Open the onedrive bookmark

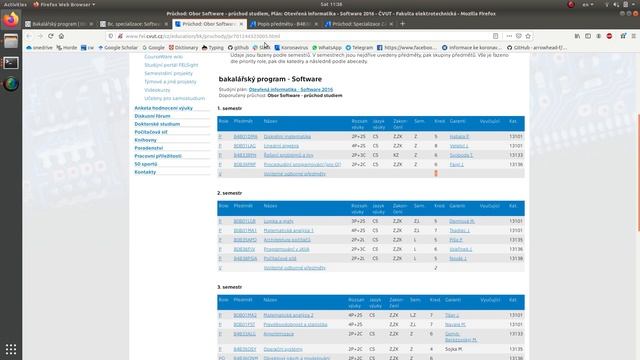(x=39, y=47)
